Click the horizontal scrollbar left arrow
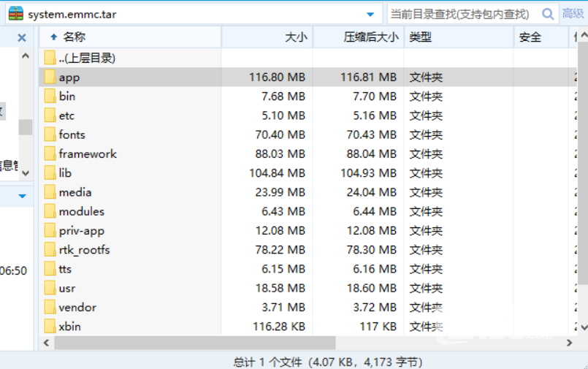588x369 pixels. tap(46, 343)
